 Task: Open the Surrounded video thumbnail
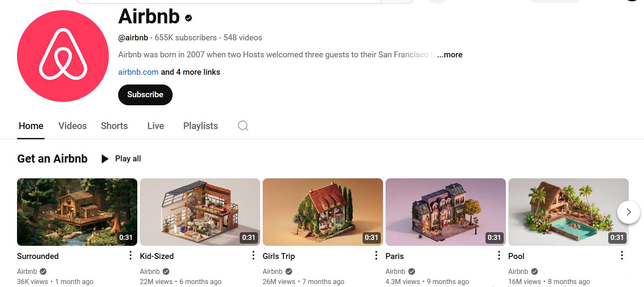tap(77, 212)
